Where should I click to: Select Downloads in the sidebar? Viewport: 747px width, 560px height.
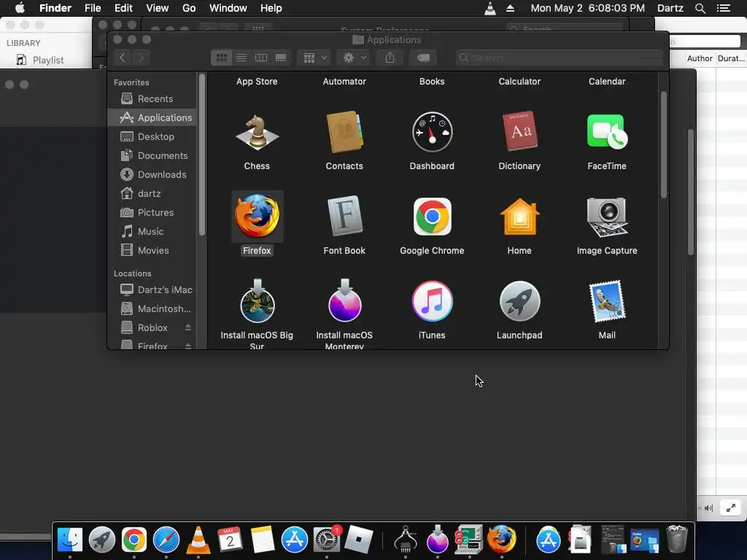pos(152,174)
